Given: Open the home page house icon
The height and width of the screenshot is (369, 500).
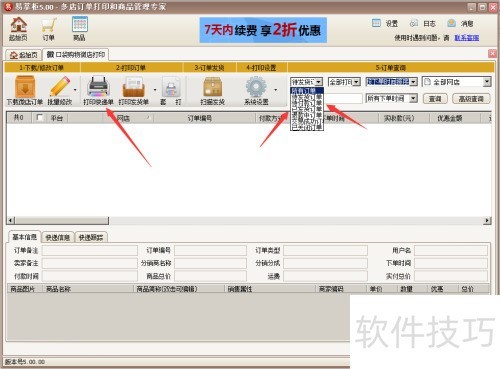Looking at the screenshot, I should coord(19,25).
